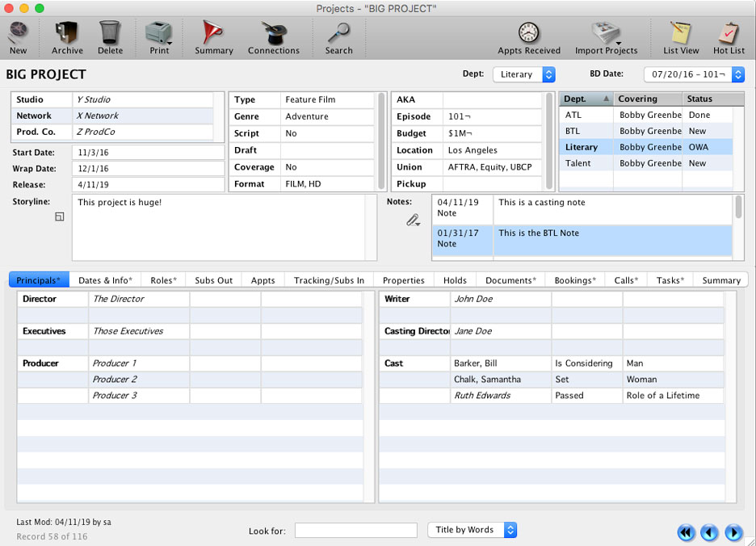This screenshot has height=546, width=756.
Task: Click the Type/Genre panel scrollbar
Action: (x=381, y=141)
